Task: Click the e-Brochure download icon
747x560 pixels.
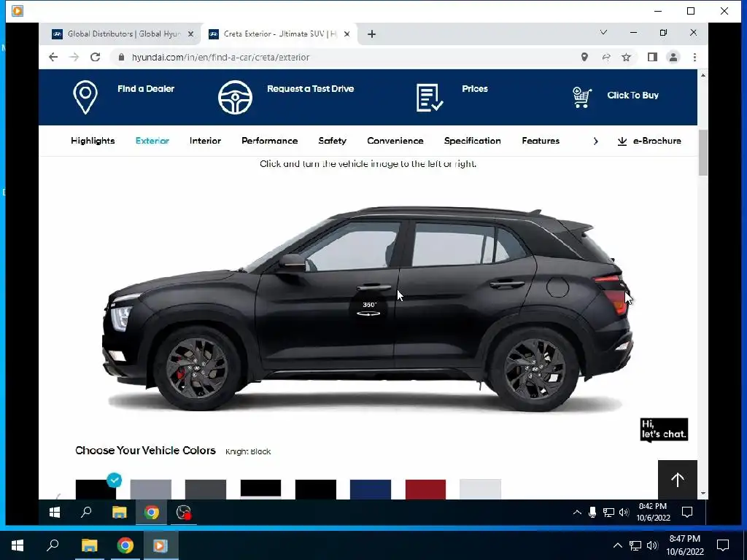Action: [x=622, y=141]
